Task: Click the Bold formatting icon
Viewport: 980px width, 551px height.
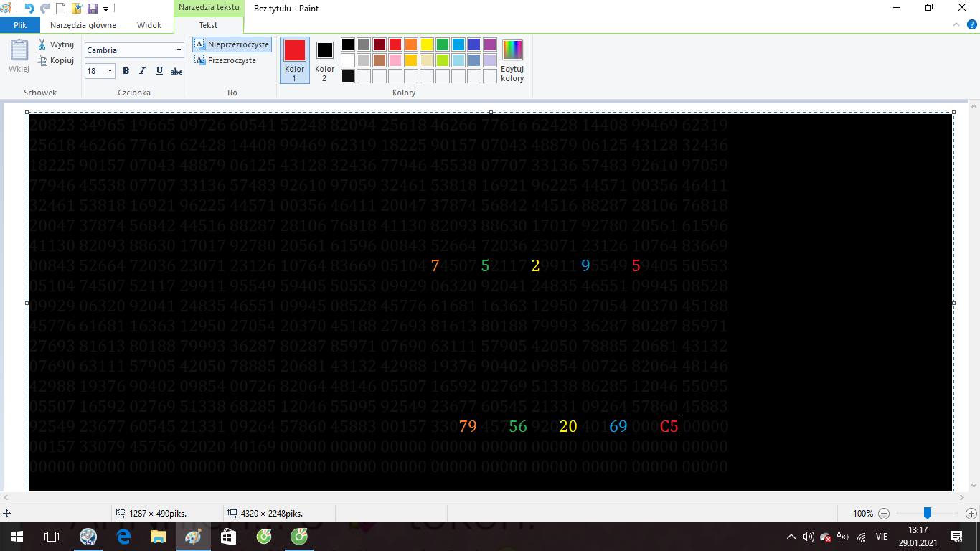Action: (x=126, y=71)
